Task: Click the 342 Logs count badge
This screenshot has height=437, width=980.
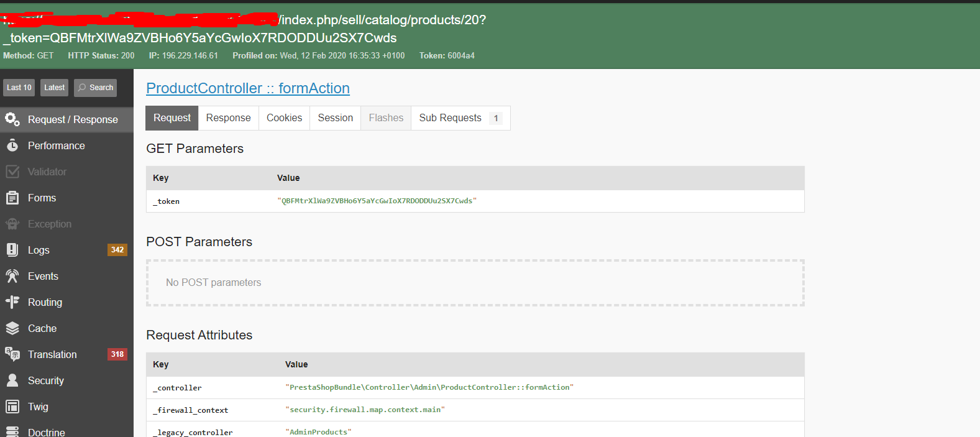Action: point(117,250)
